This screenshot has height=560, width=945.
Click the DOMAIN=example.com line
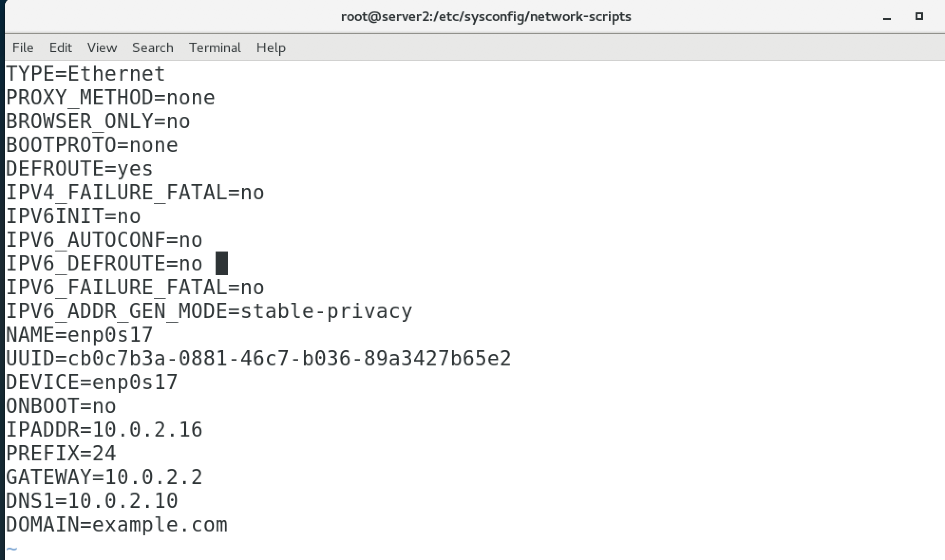pyautogui.click(x=116, y=525)
